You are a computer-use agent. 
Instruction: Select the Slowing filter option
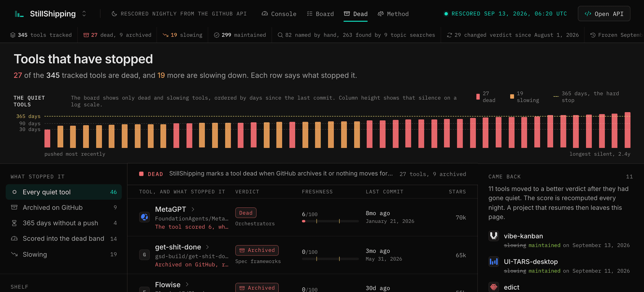[x=64, y=254]
